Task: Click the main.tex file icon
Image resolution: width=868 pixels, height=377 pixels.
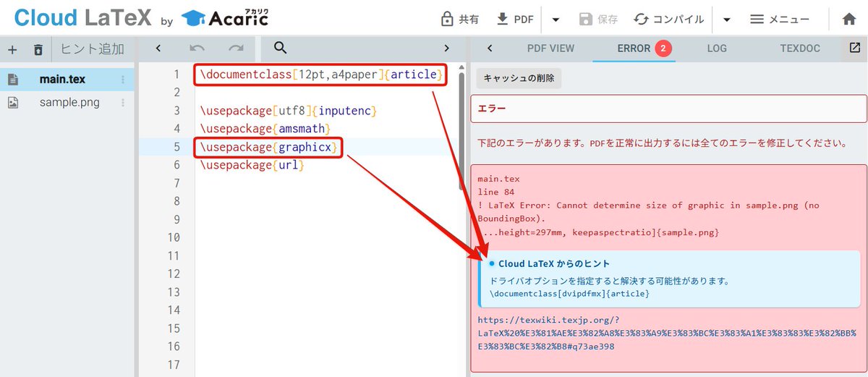Action: click(13, 80)
